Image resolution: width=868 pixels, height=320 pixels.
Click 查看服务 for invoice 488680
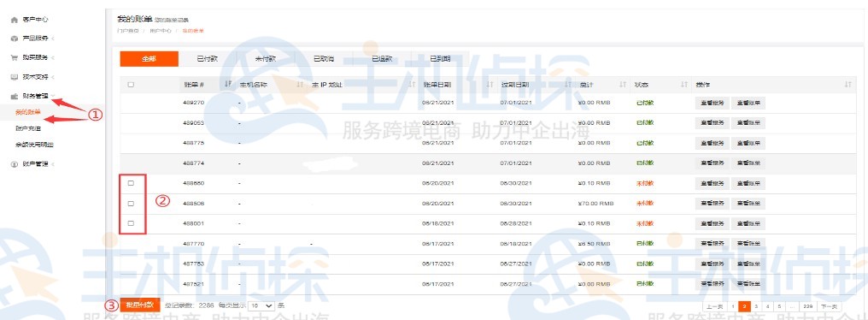pos(713,184)
